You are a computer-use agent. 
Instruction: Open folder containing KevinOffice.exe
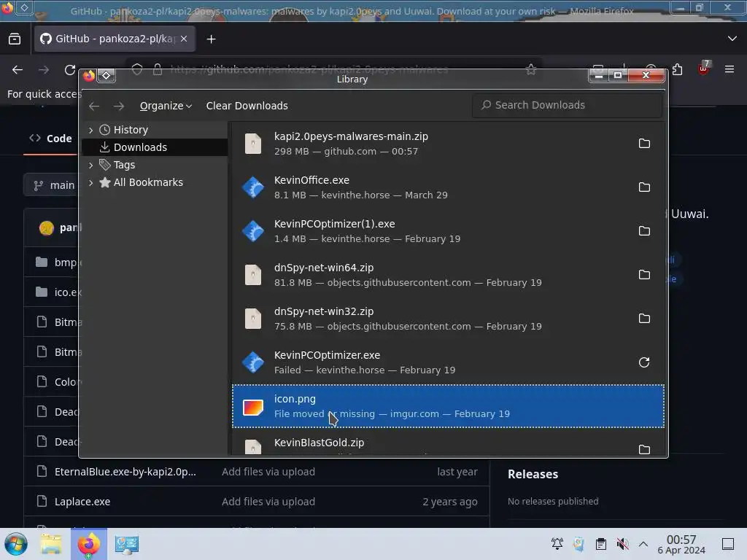pyautogui.click(x=643, y=187)
